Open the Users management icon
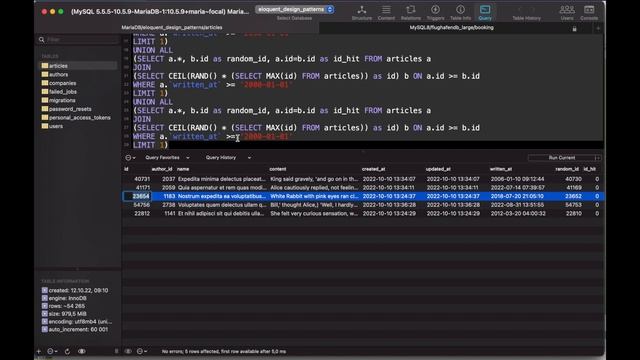Image resolution: width=640 pixels, height=360 pixels. pos(567,12)
